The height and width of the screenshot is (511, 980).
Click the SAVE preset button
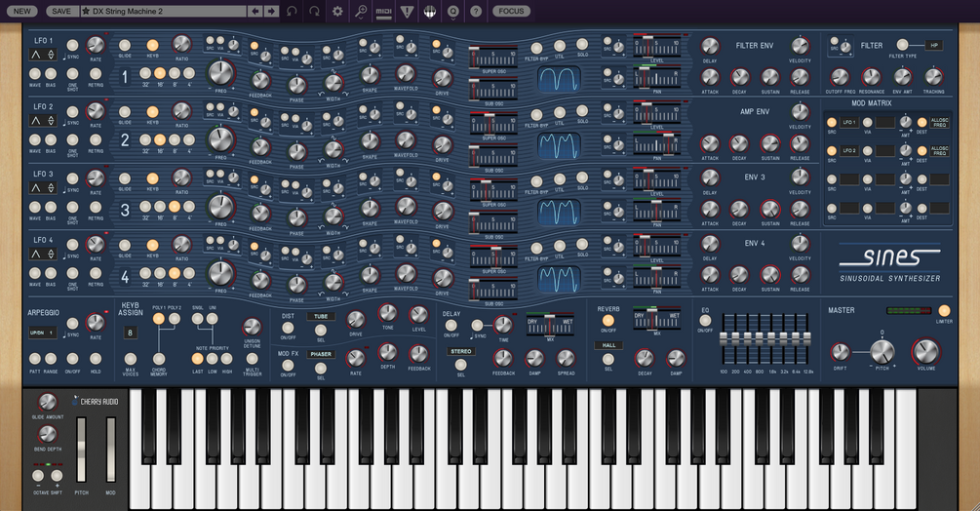(61, 11)
